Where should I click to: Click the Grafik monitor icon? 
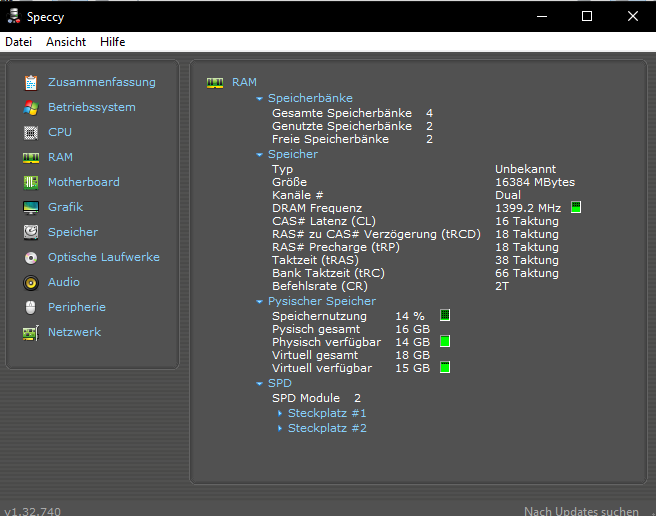click(31, 208)
